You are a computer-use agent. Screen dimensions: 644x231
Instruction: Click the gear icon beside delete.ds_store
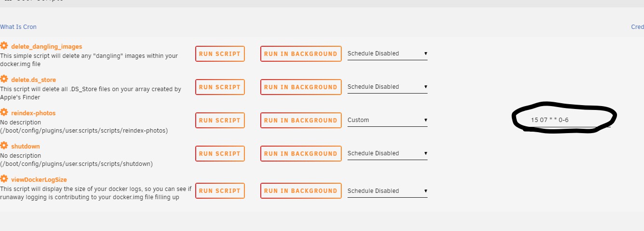point(4,79)
